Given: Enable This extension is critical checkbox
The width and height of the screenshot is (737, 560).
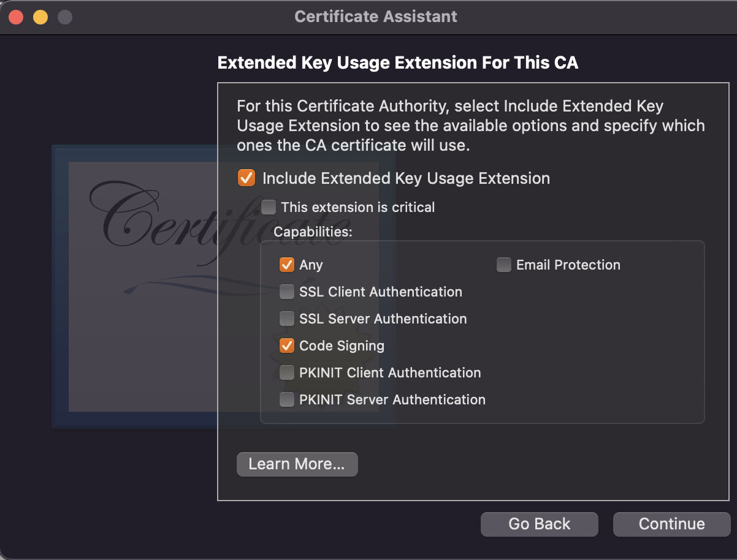Looking at the screenshot, I should pos(269,207).
